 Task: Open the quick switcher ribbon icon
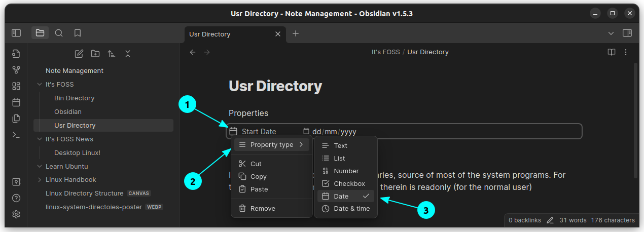(x=16, y=54)
